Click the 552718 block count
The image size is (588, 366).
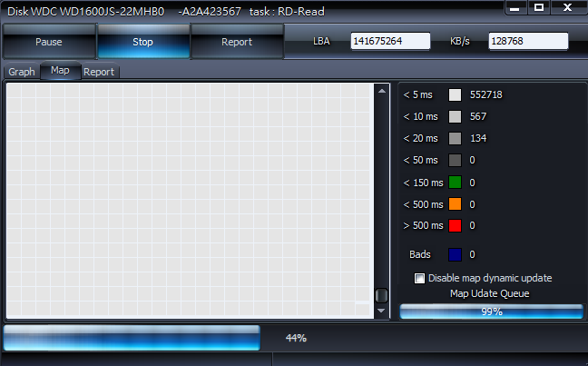(486, 94)
